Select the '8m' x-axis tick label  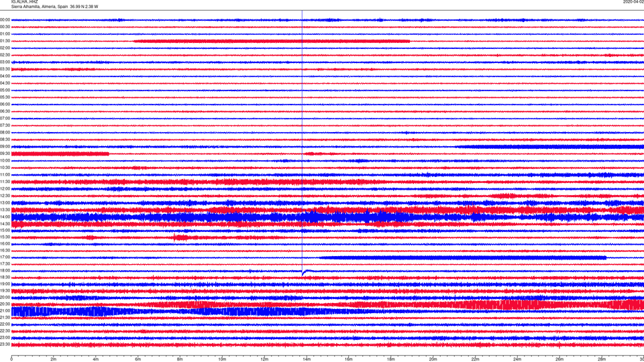click(x=180, y=359)
